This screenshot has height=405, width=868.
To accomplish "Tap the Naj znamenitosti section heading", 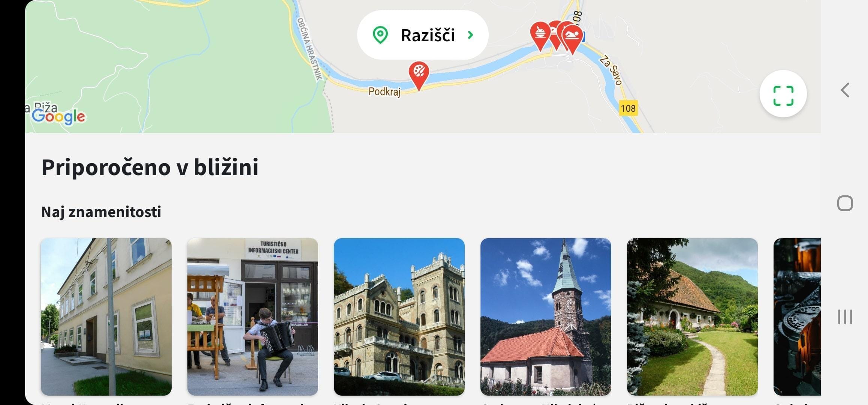I will point(101,212).
